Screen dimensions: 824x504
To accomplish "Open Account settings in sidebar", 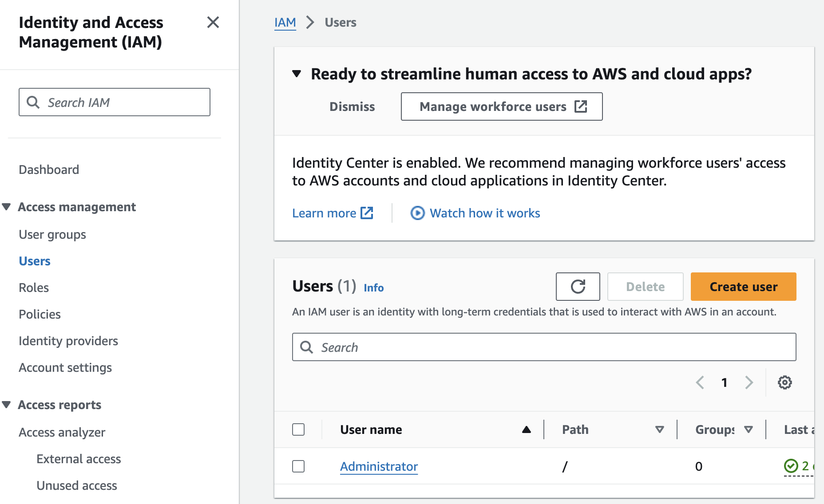I will pyautogui.click(x=65, y=367).
